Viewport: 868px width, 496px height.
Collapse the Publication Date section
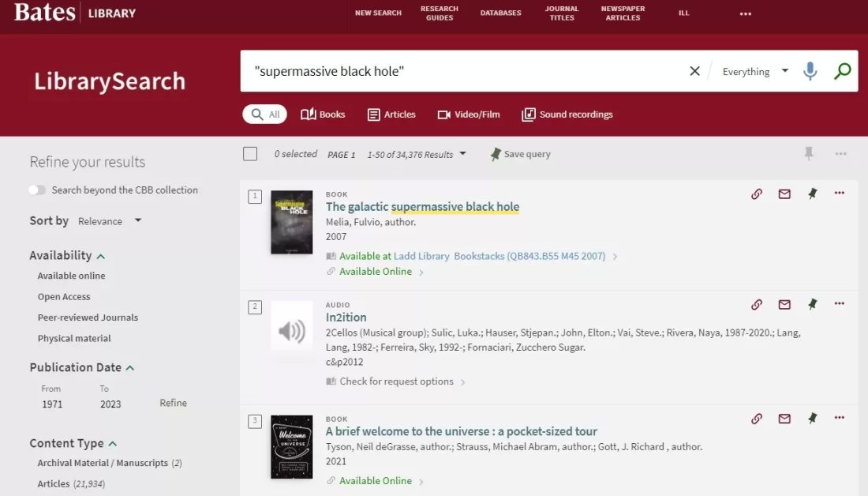coord(131,366)
